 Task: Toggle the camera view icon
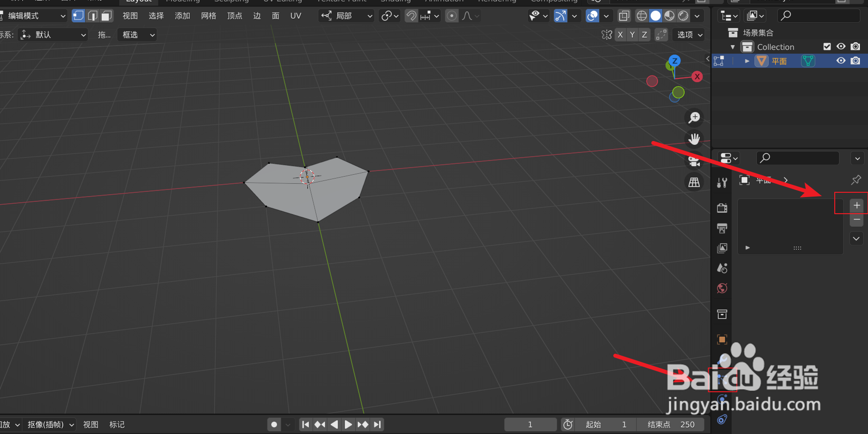point(694,161)
